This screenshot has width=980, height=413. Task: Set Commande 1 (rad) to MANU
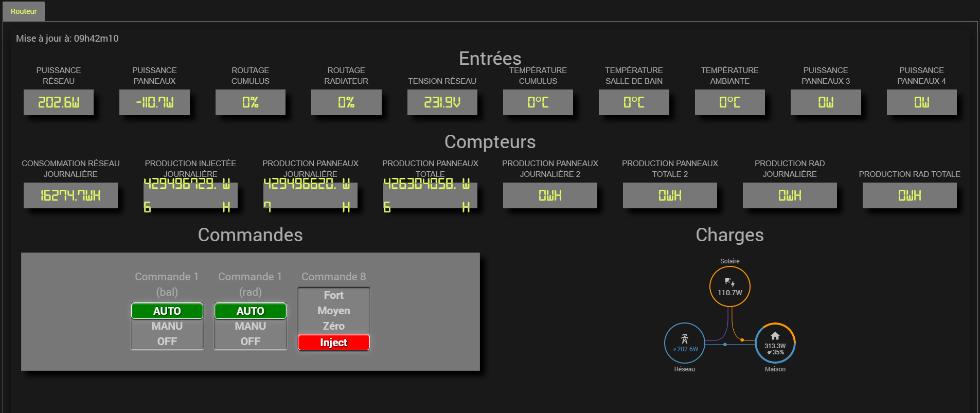tap(251, 326)
